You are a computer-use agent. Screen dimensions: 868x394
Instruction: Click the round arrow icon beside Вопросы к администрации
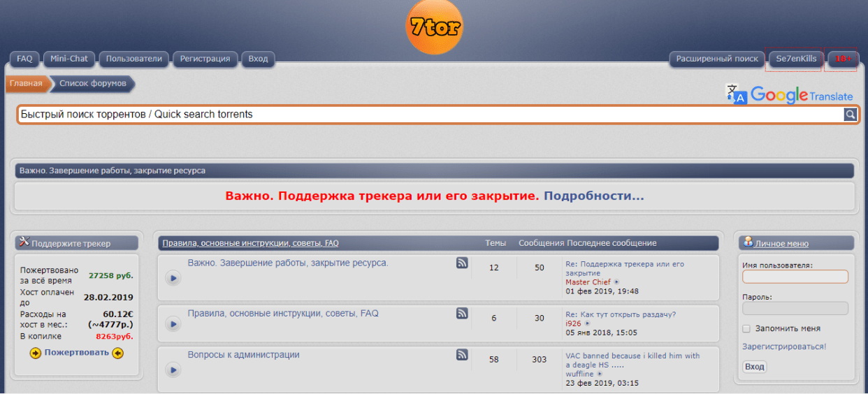[x=173, y=370]
